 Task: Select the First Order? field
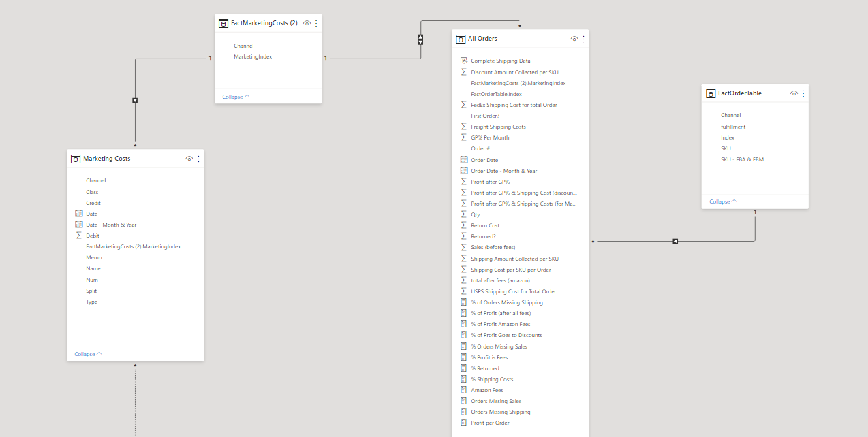[485, 116]
